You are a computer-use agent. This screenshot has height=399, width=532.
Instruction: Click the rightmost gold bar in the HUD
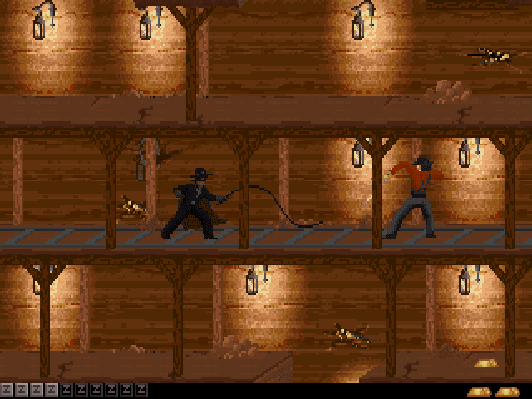tap(508, 392)
